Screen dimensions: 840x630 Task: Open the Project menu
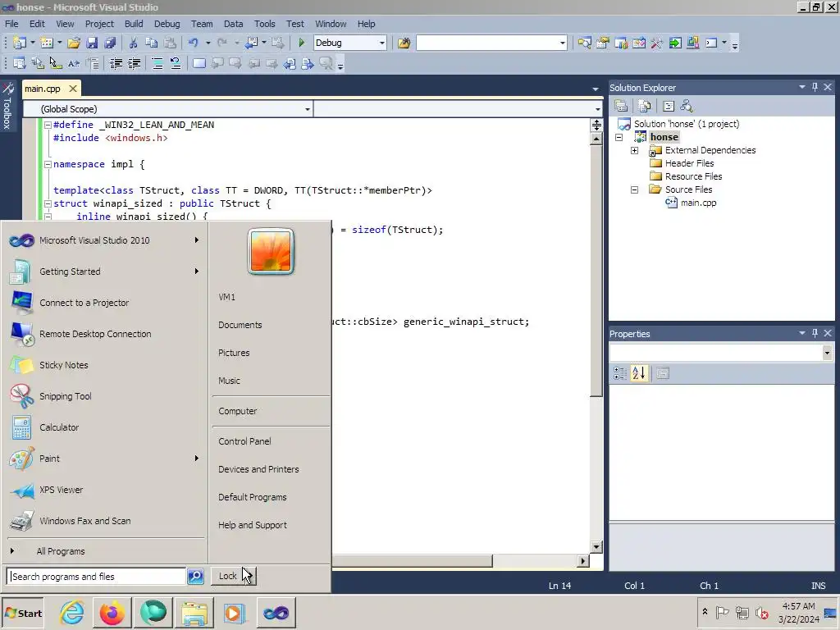[x=99, y=24]
